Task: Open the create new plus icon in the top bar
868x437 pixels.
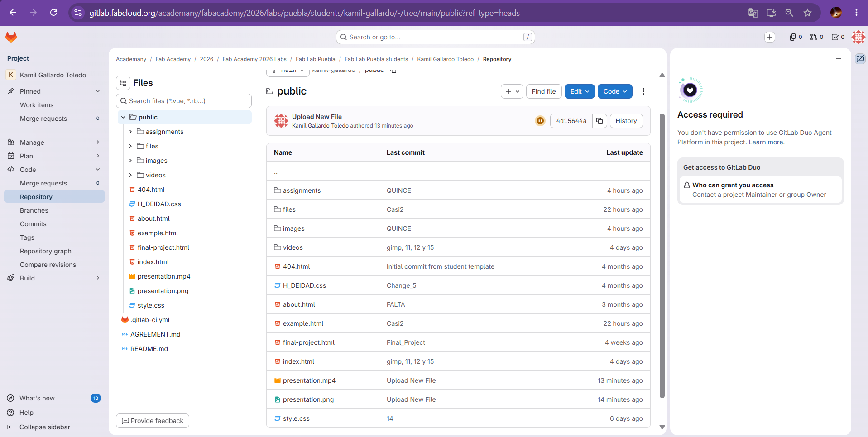Action: tap(770, 37)
